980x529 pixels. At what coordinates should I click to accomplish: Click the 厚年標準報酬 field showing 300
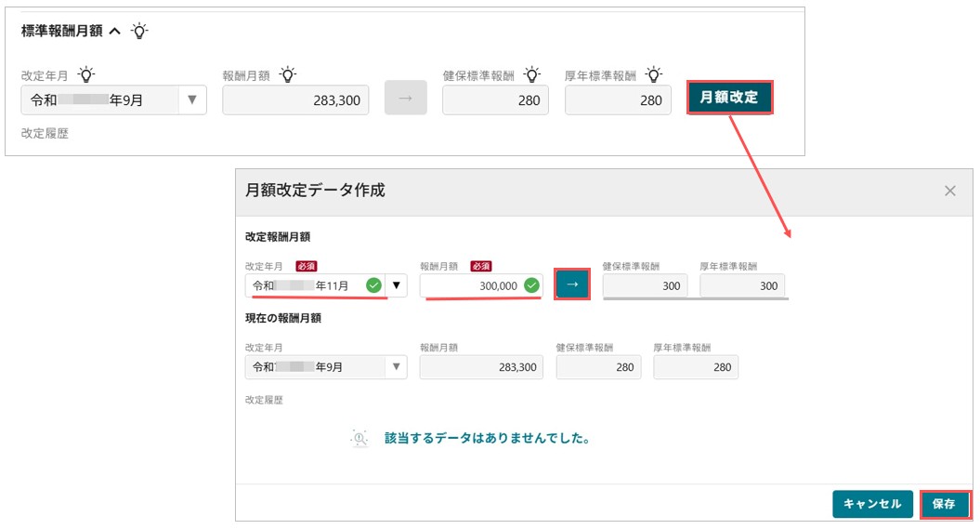point(742,285)
